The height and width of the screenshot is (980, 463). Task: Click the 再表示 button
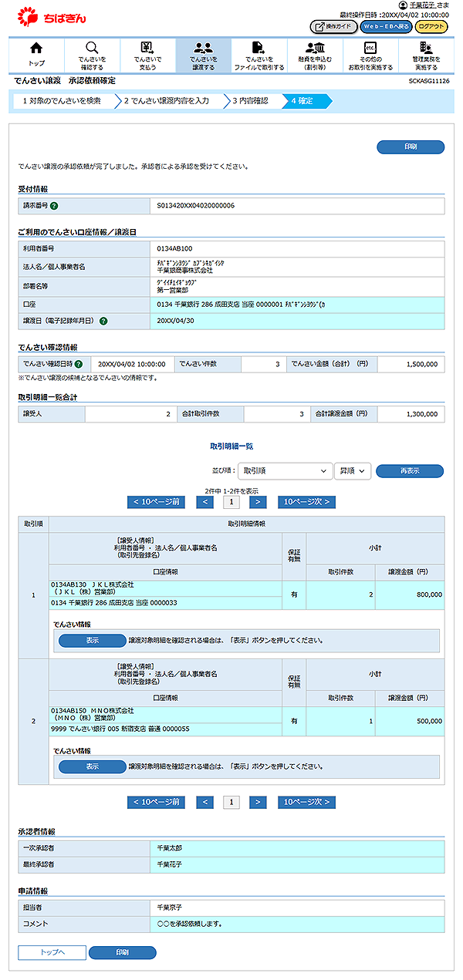(x=410, y=471)
